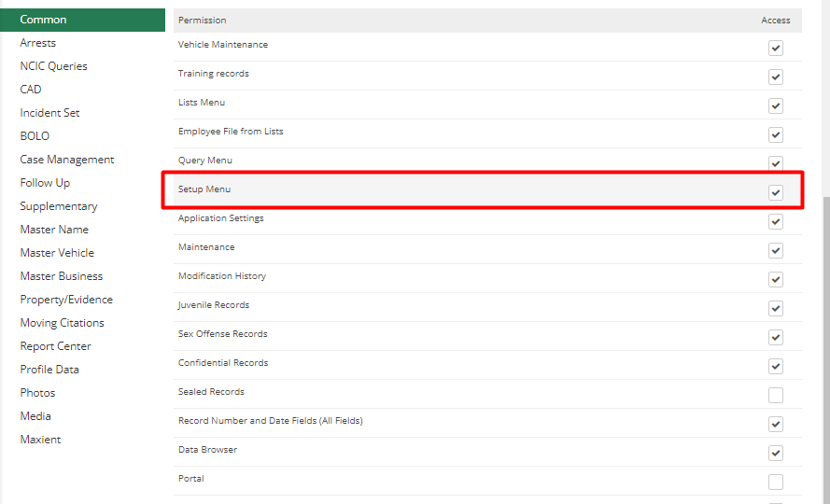Click the Juvenile Records label

point(214,305)
